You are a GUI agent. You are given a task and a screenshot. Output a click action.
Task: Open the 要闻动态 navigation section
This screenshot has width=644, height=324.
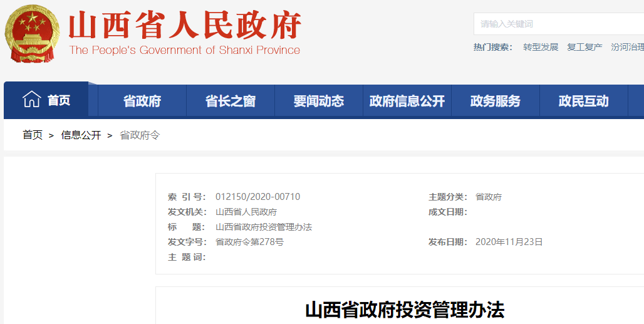[x=319, y=101]
